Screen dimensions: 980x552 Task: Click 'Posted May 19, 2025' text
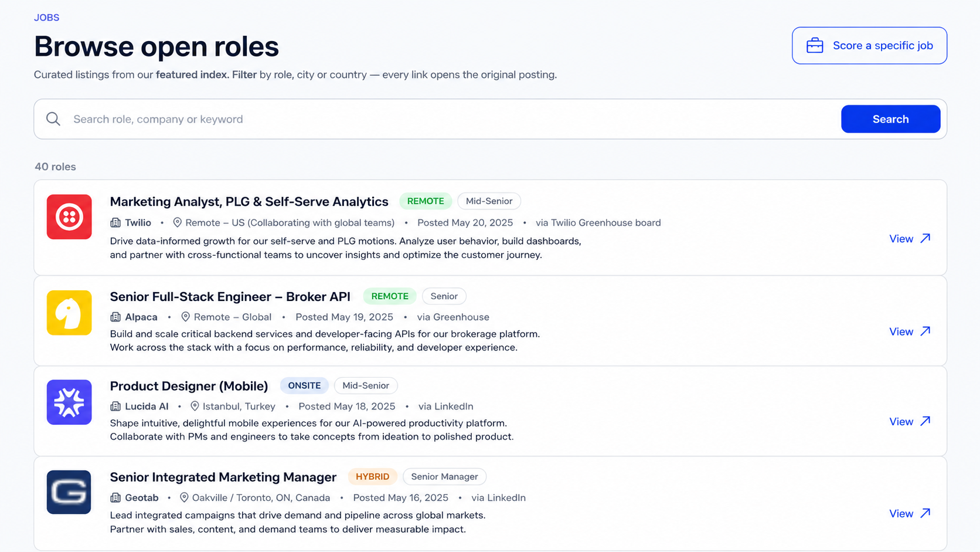tap(344, 317)
